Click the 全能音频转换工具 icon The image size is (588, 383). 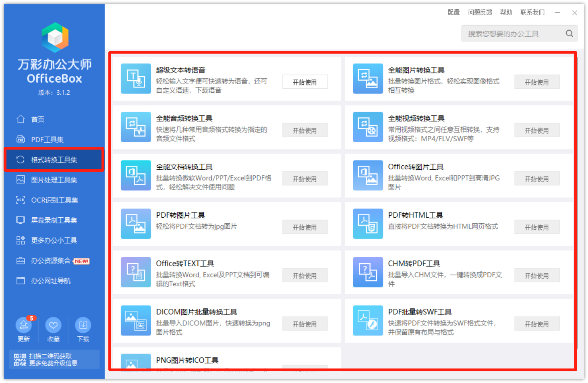pos(136,127)
